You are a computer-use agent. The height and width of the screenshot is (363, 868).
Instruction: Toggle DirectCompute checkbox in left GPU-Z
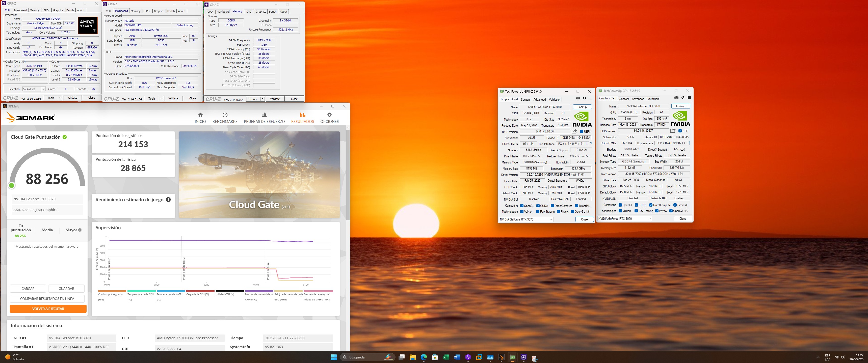(552, 206)
